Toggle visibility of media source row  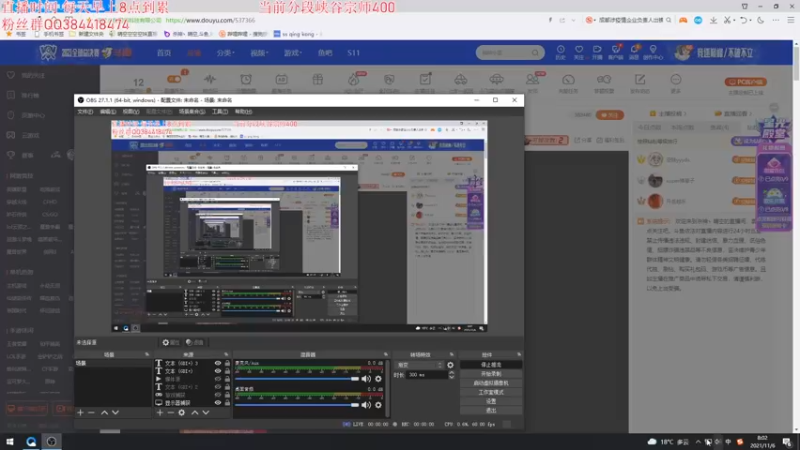click(x=218, y=379)
